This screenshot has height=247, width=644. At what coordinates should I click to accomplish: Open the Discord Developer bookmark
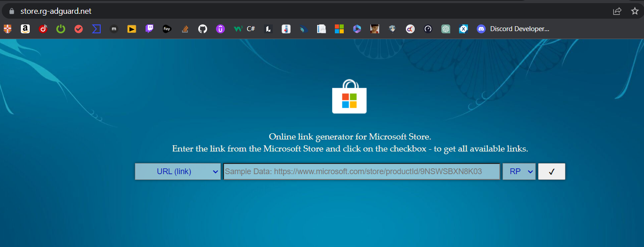tap(513, 29)
